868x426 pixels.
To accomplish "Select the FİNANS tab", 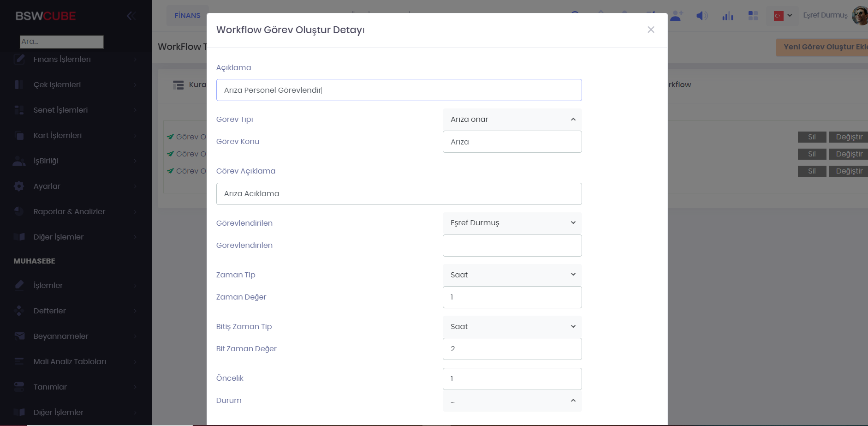I will pyautogui.click(x=187, y=16).
